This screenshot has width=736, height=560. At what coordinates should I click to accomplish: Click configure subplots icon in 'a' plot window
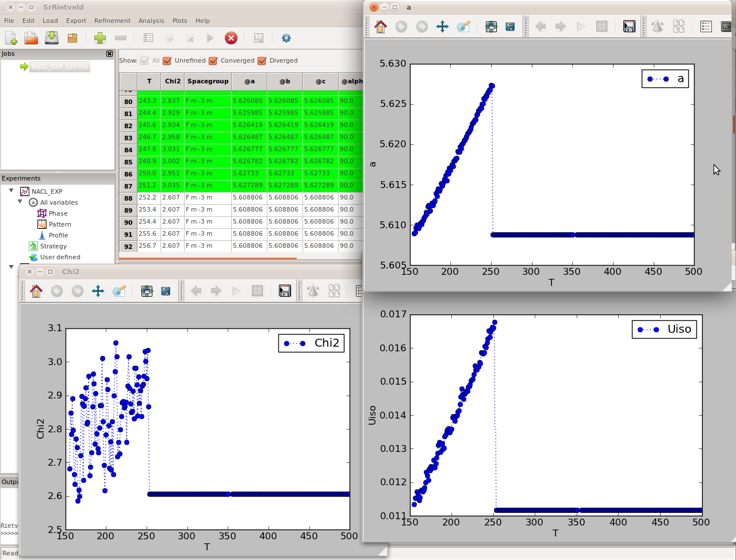(x=491, y=26)
